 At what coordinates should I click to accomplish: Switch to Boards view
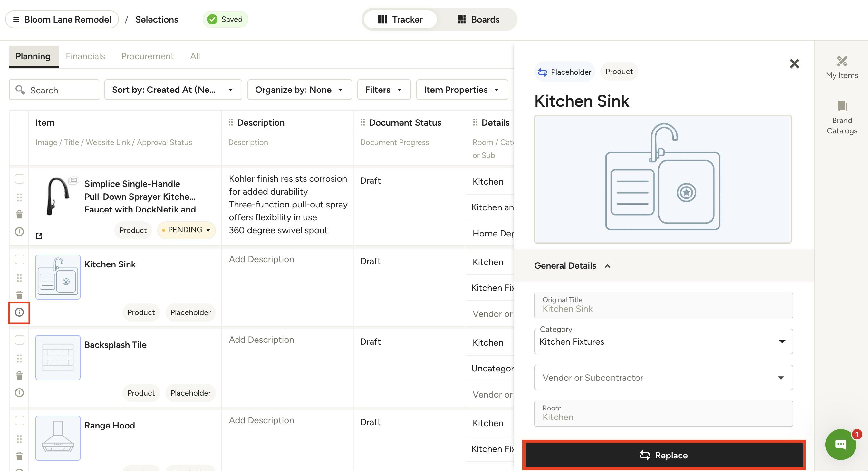point(478,20)
